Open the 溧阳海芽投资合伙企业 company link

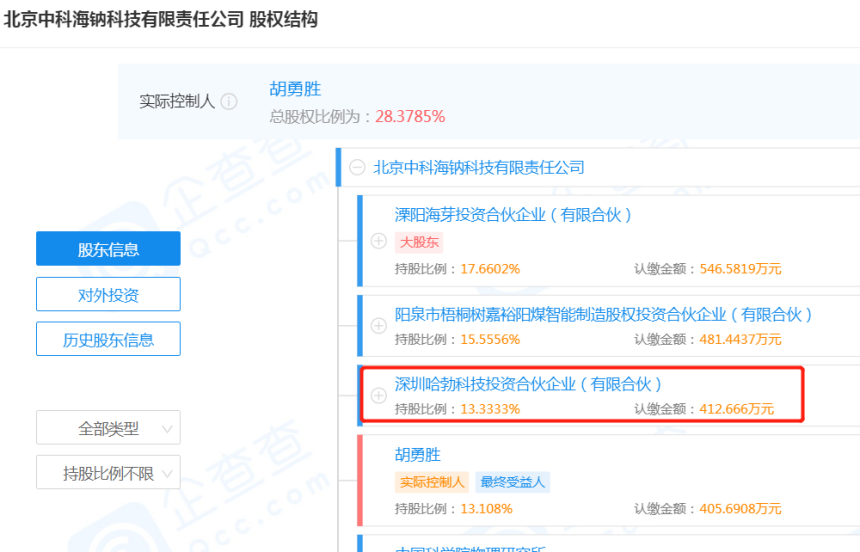point(513,214)
